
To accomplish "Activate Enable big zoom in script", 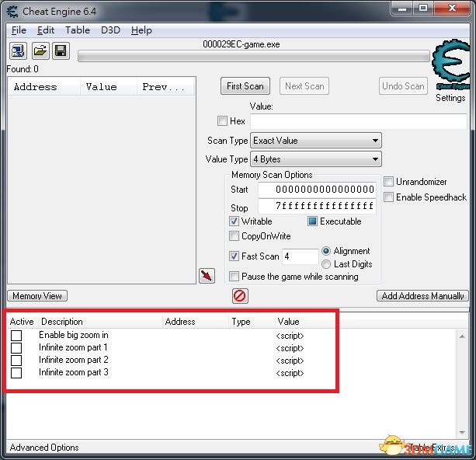I will [16, 336].
